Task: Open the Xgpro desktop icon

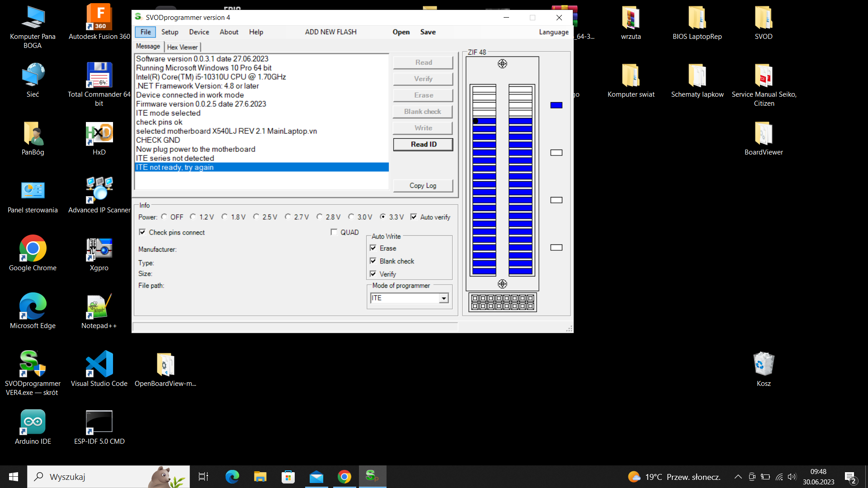Action: [99, 250]
